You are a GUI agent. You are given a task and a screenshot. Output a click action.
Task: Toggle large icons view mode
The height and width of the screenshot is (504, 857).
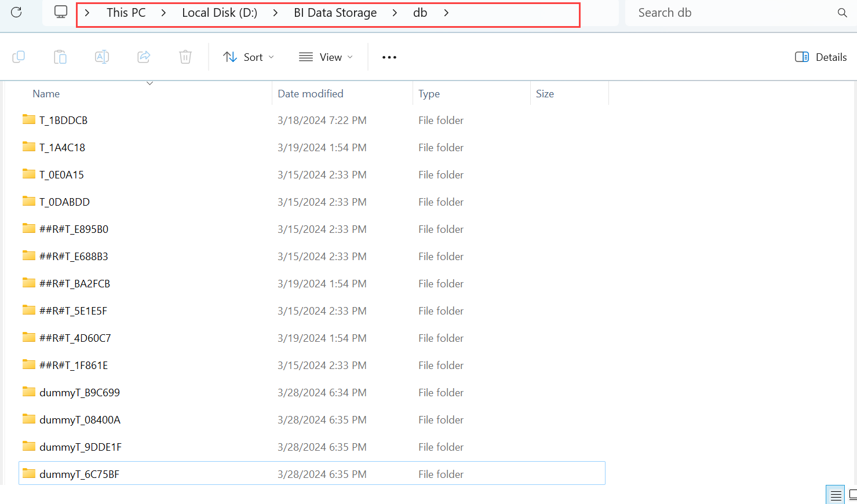tap(852, 494)
